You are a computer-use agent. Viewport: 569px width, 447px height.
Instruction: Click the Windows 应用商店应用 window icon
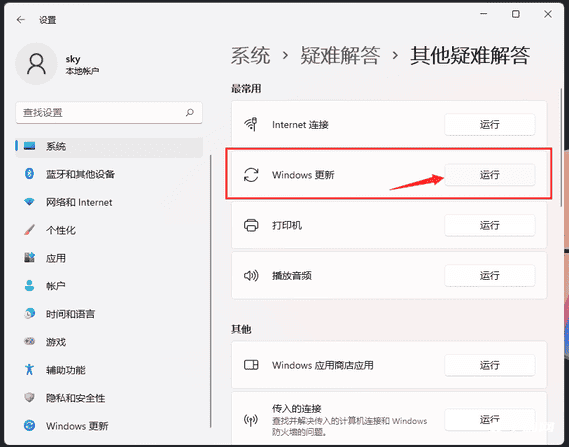click(x=251, y=365)
